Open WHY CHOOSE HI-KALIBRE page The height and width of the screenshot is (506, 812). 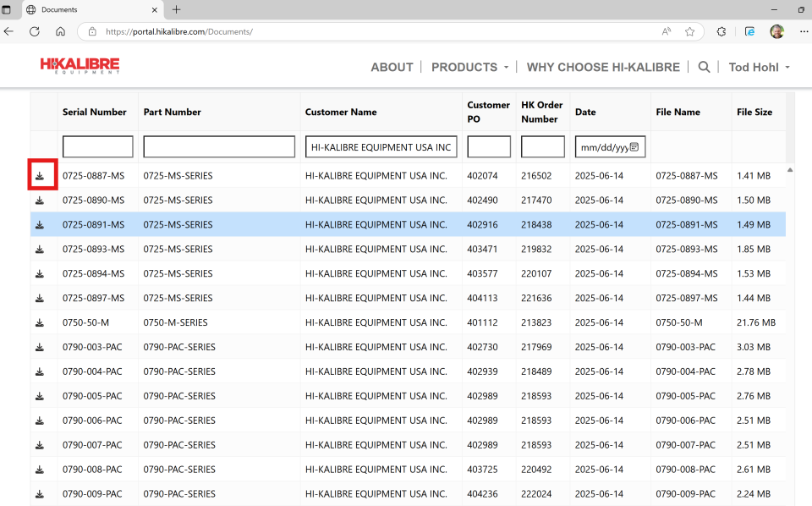click(603, 67)
